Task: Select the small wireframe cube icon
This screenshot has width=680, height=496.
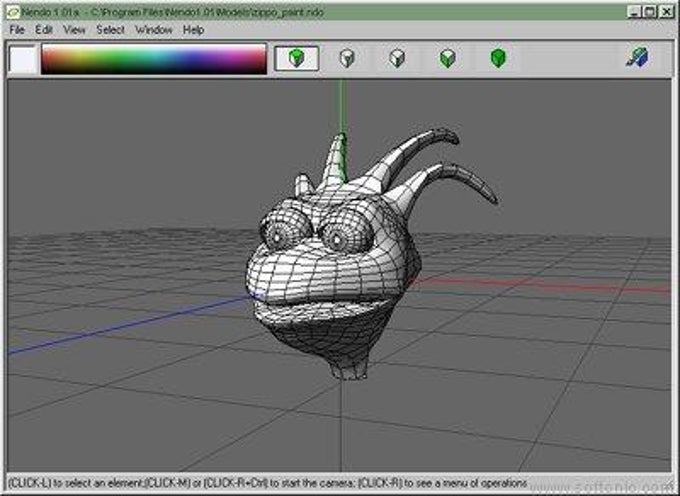Action: pyautogui.click(x=347, y=58)
